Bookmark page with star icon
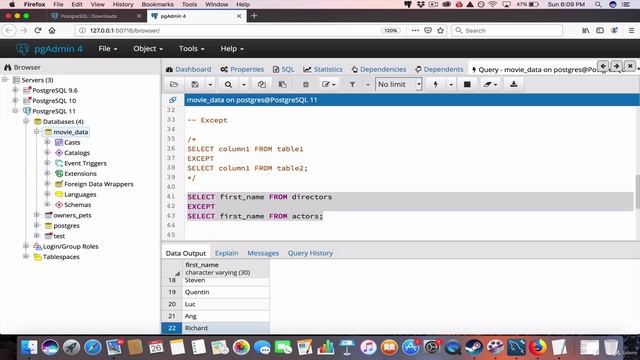 pos(440,30)
